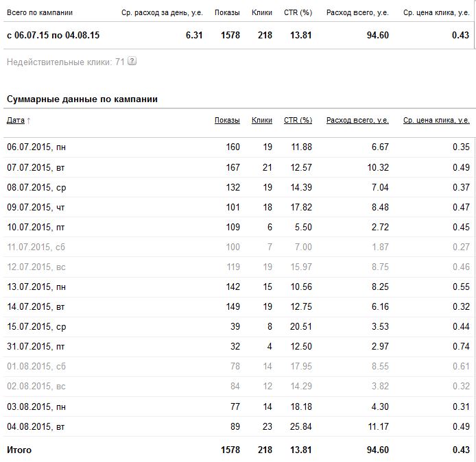Select the greyed 11.07.2015, сб date row
The height and width of the screenshot is (462, 476).
36,247
